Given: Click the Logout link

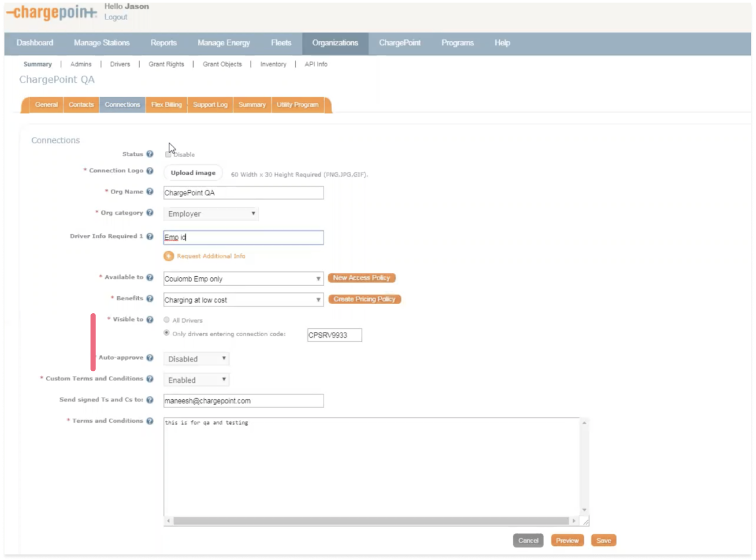Looking at the screenshot, I should pos(116,17).
